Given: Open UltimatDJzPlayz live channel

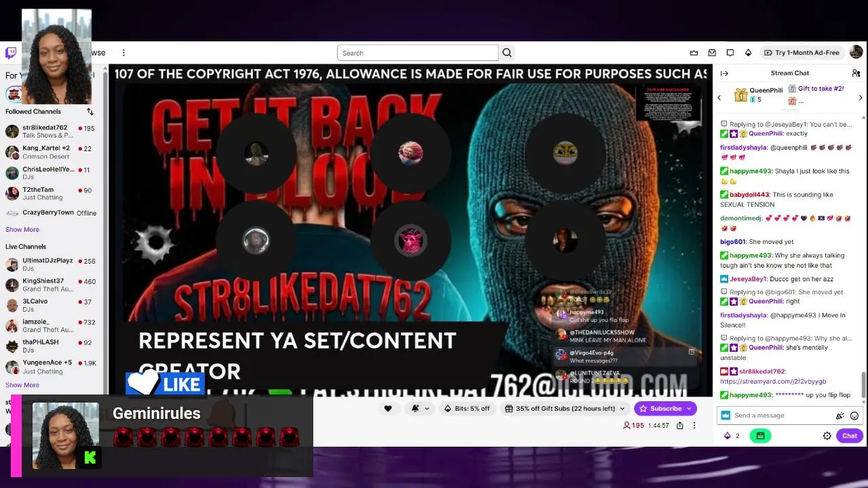Looking at the screenshot, I should (52, 264).
